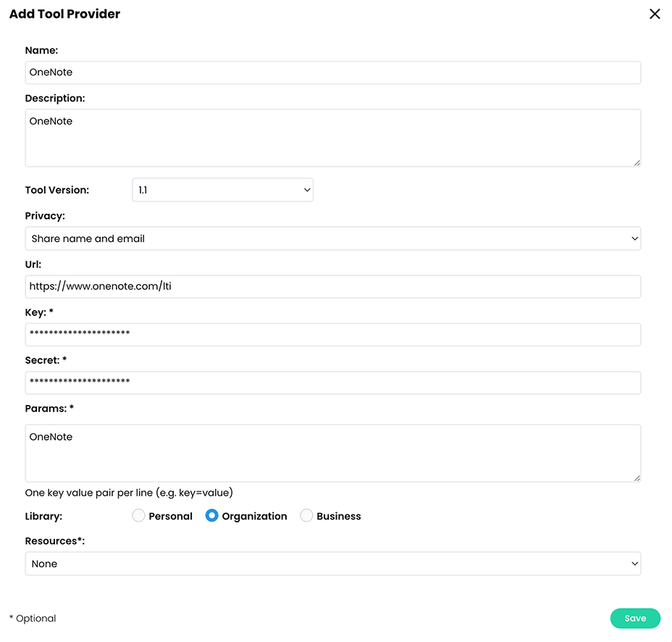Image resolution: width=672 pixels, height=642 pixels.
Task: Click the Tool Version chevron arrow
Action: pos(307,190)
